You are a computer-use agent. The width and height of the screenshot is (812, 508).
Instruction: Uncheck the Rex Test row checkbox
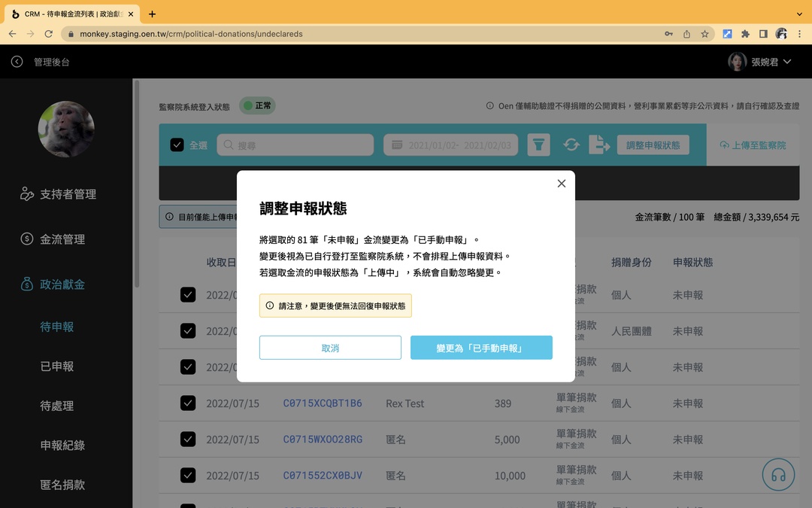click(x=188, y=403)
